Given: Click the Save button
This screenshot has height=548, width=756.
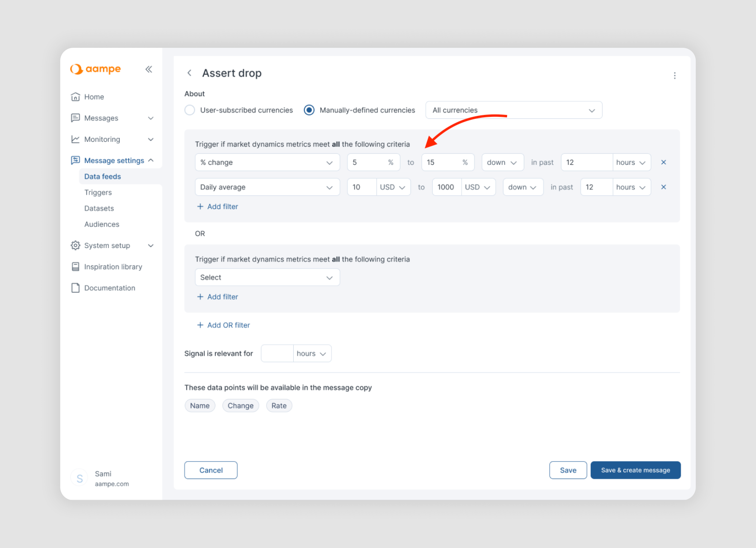Looking at the screenshot, I should click(x=568, y=470).
